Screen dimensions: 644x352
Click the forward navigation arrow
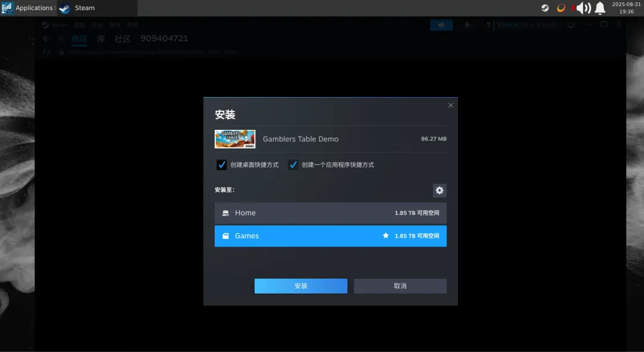pyautogui.click(x=62, y=38)
